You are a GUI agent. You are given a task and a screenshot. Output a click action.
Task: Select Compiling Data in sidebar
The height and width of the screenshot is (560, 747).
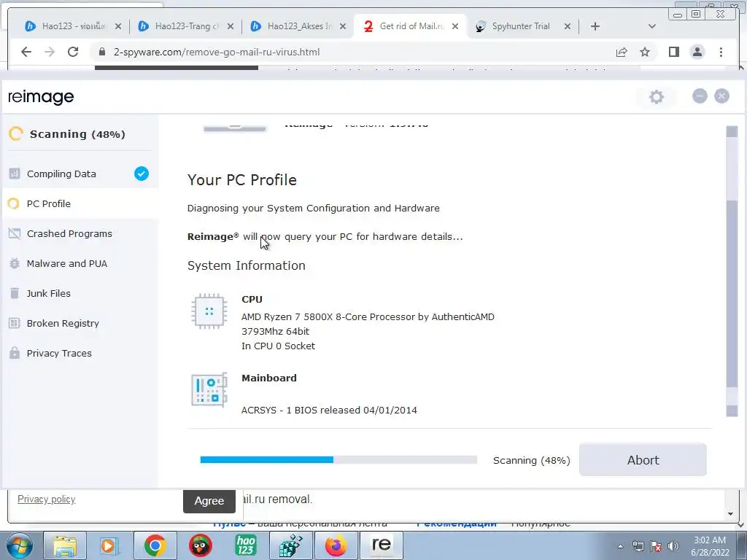pos(80,174)
